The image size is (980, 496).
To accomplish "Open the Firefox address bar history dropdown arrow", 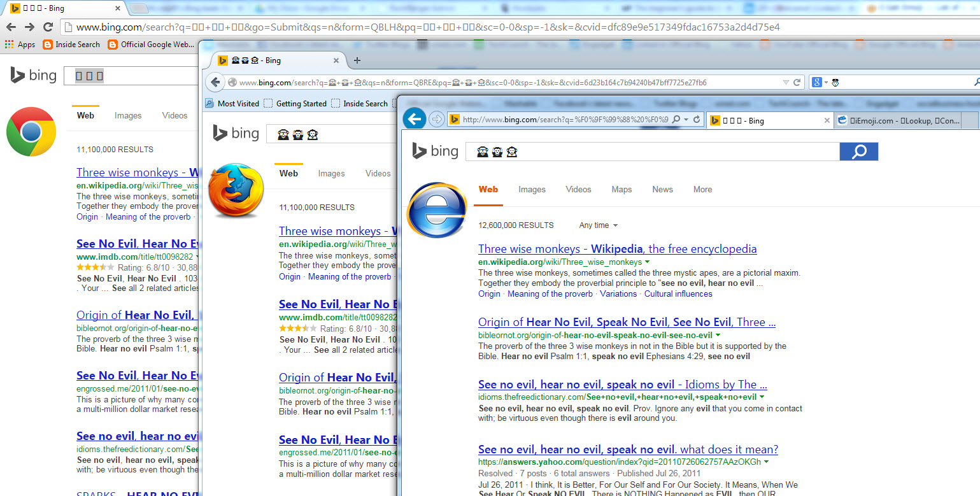I will pyautogui.click(x=786, y=83).
